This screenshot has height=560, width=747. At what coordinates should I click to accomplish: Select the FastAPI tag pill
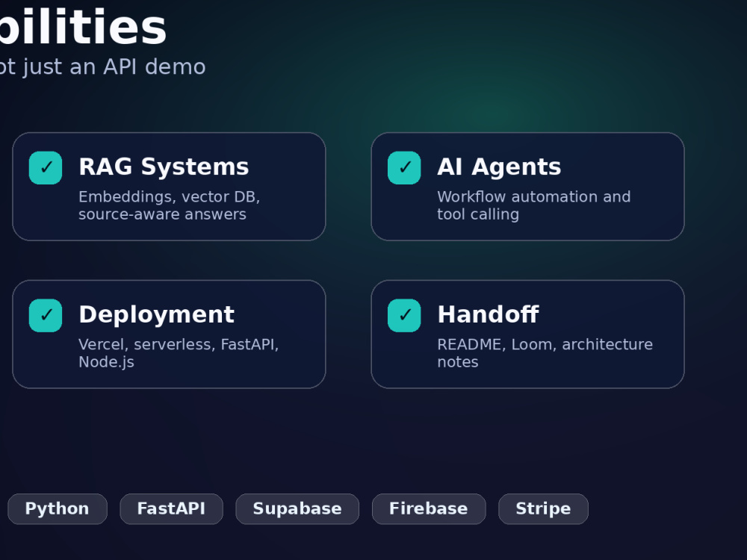(172, 509)
